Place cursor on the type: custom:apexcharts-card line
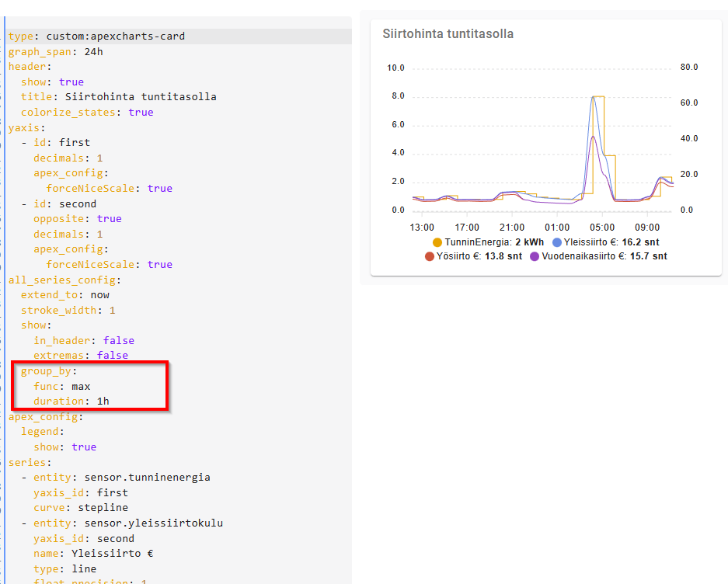Screen dimensions: 728x584 (x=96, y=36)
